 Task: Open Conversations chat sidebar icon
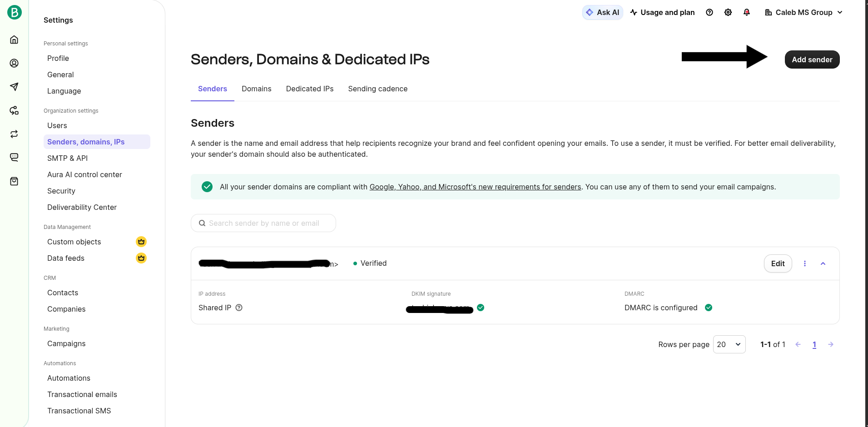pos(14,158)
